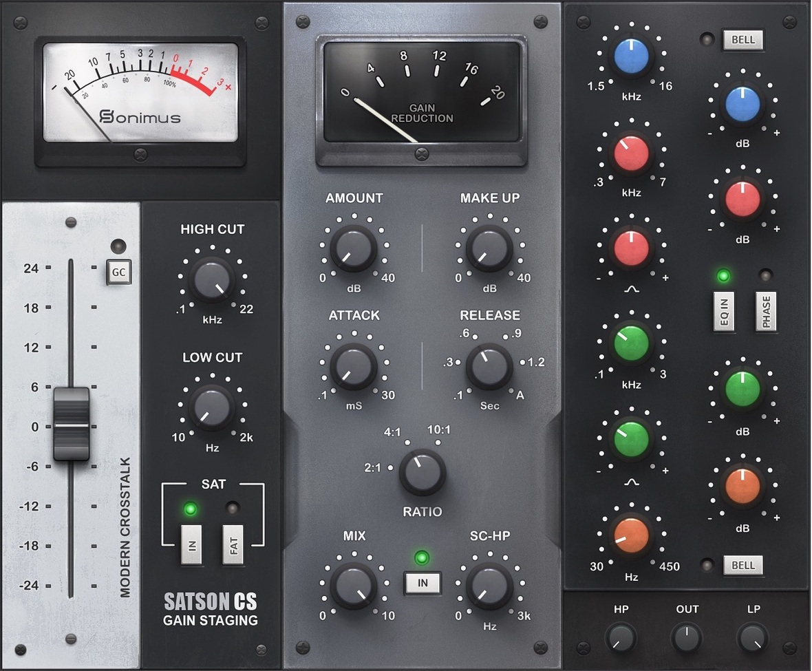The image size is (812, 671).
Task: Click the red kHz frequency knob
Action: [x=631, y=153]
